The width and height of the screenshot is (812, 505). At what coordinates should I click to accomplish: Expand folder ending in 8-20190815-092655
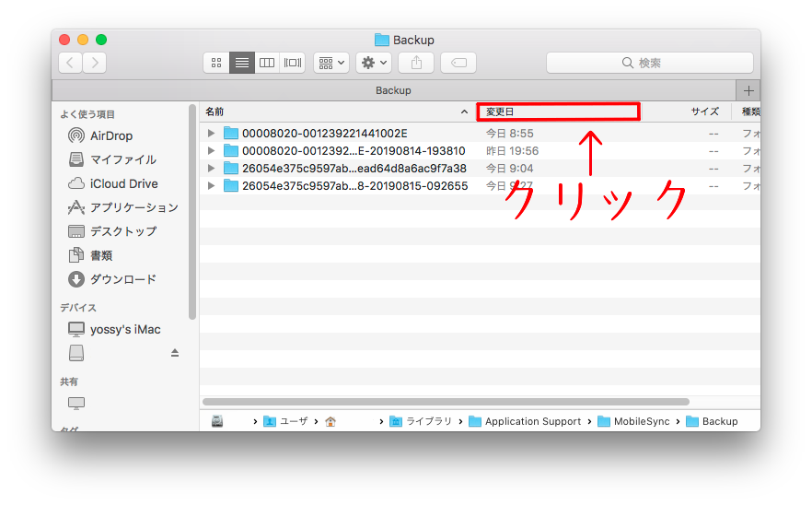211,185
